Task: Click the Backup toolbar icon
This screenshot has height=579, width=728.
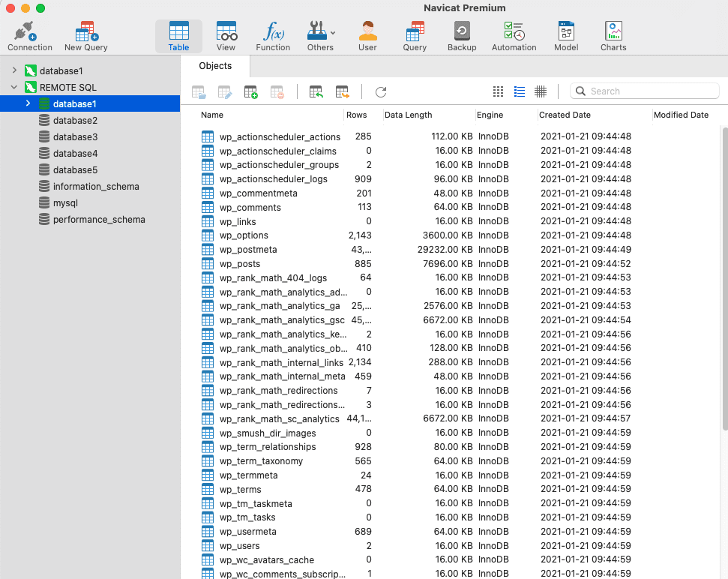Action: pyautogui.click(x=462, y=36)
